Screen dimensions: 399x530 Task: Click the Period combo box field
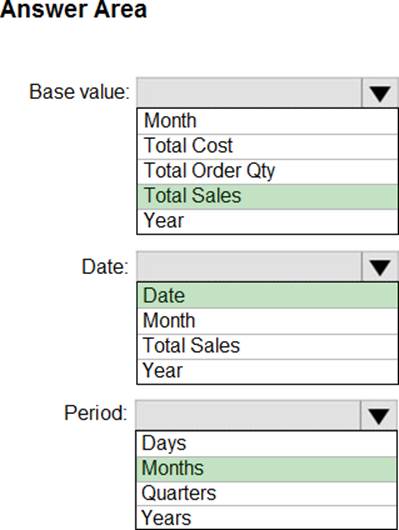248,415
